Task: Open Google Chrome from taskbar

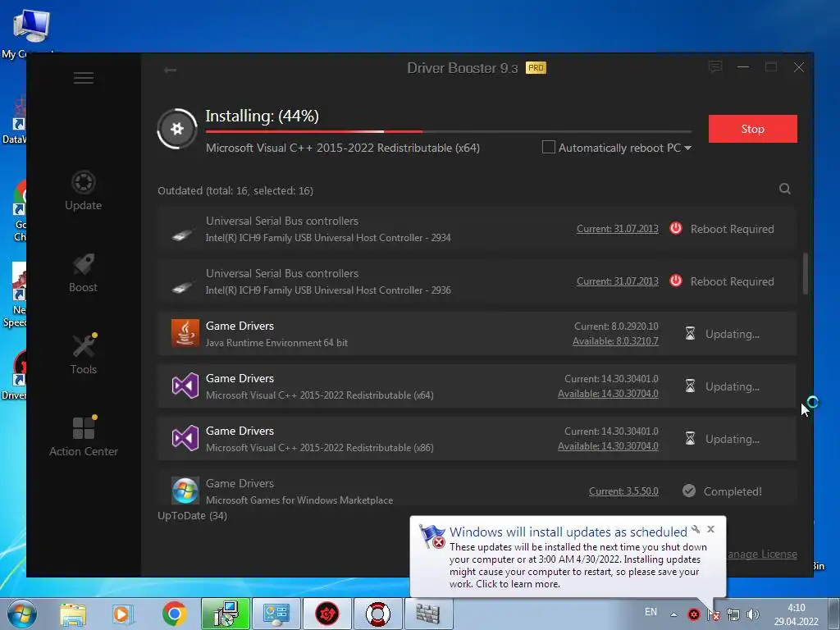Action: pyautogui.click(x=174, y=614)
